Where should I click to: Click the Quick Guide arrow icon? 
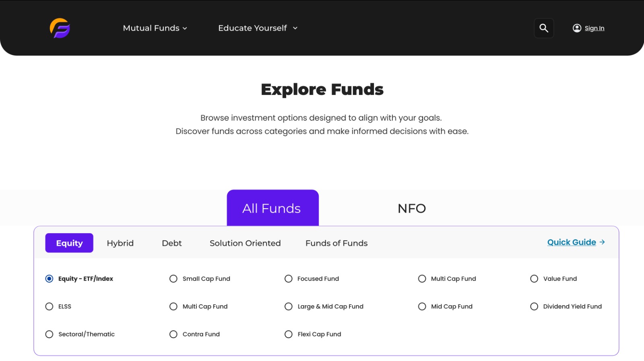point(602,242)
